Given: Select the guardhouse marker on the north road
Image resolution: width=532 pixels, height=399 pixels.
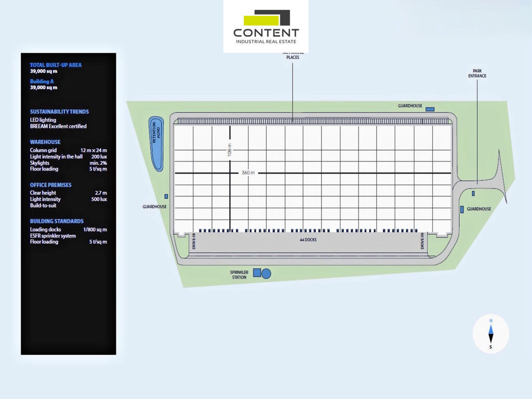Looking at the screenshot, I should click(430, 109).
